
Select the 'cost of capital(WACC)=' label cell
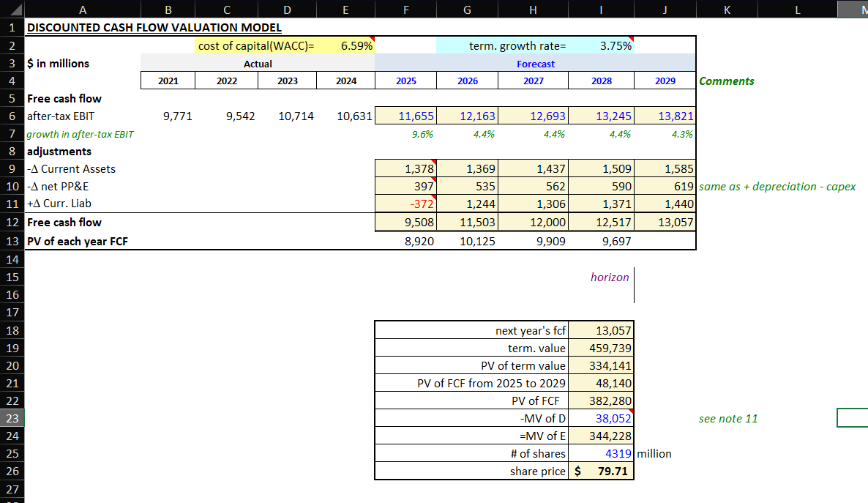[255, 46]
